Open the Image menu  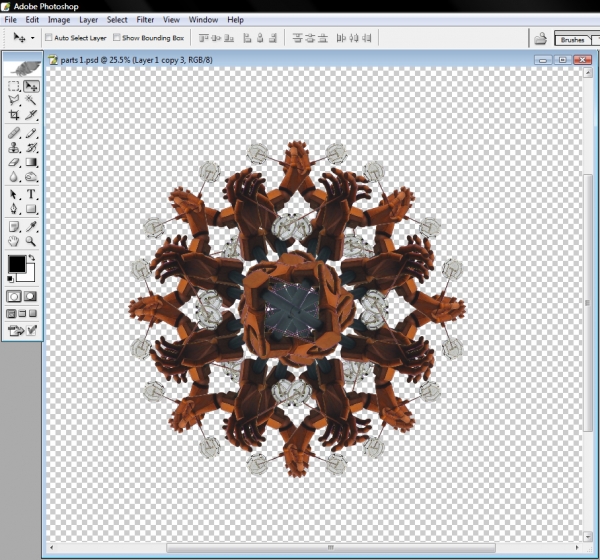59,20
